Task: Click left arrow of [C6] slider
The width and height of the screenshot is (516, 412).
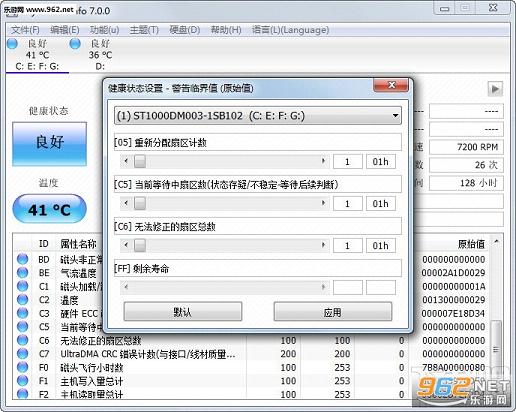Action: [x=126, y=245]
